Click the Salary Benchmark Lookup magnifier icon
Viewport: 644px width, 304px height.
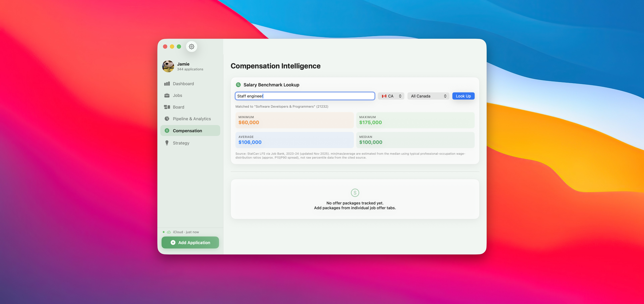point(238,85)
